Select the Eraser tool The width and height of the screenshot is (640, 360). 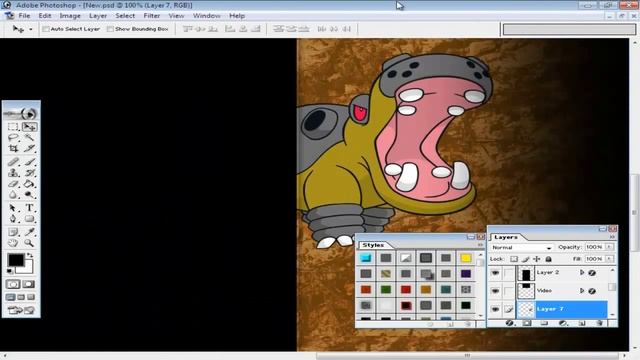13,184
